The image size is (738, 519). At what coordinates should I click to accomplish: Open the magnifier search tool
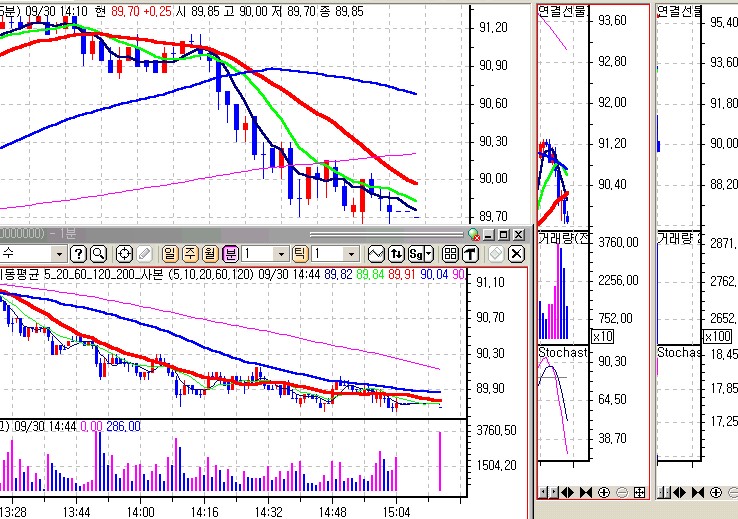(98, 254)
